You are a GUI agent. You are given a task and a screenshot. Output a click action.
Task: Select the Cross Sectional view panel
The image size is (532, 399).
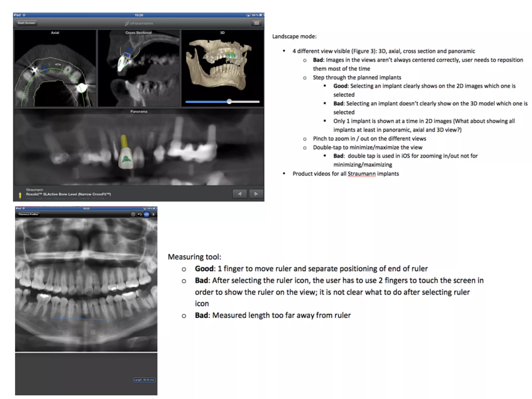coord(138,68)
